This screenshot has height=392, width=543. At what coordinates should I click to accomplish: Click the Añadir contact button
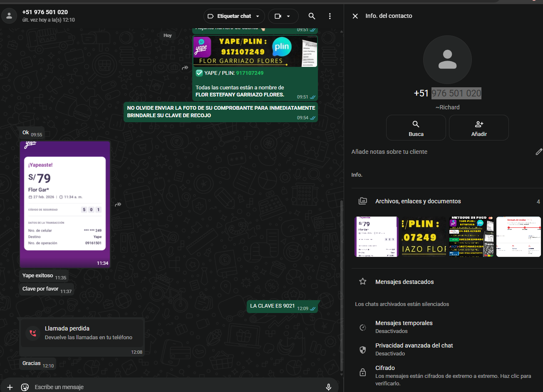coord(479,128)
